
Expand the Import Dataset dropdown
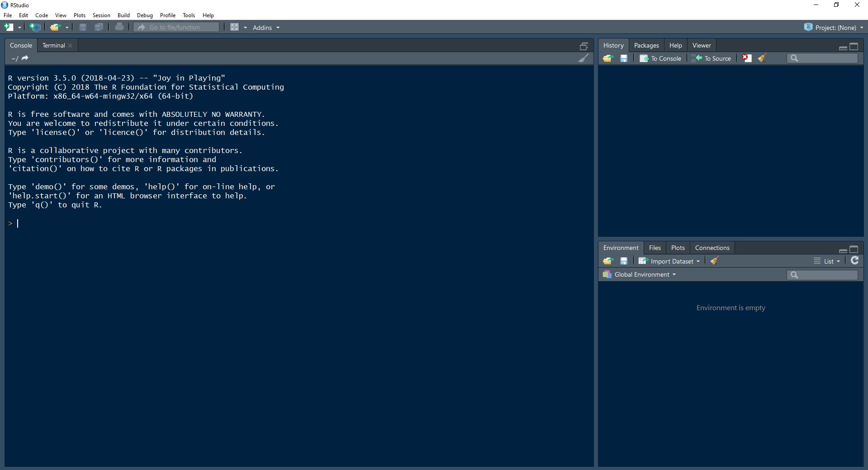(670, 261)
